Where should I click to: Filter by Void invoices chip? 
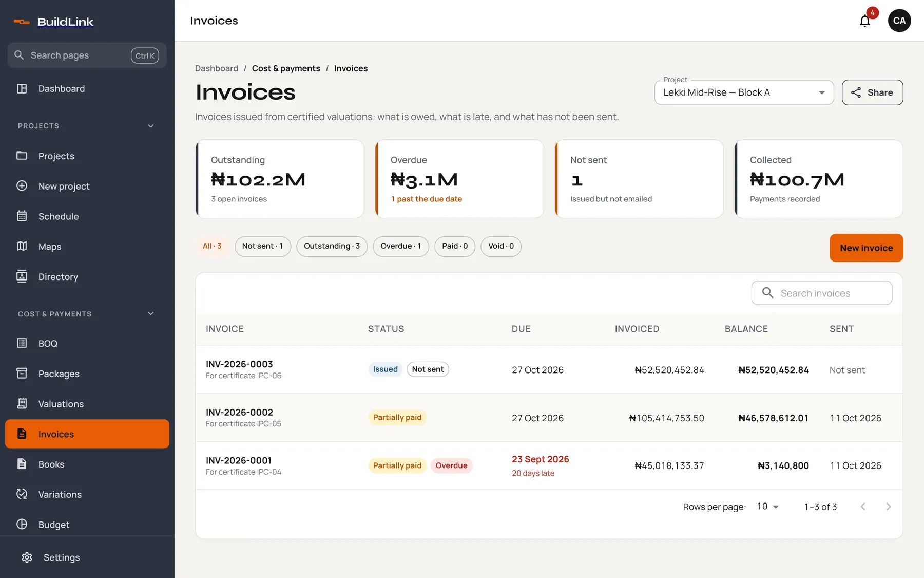pos(501,246)
